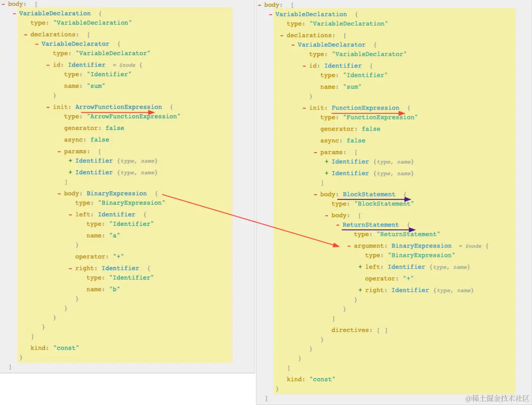Click type "ArrowFunctionExpression" string value
Image resolution: width=532 pixels, height=405 pixels.
tap(134, 117)
